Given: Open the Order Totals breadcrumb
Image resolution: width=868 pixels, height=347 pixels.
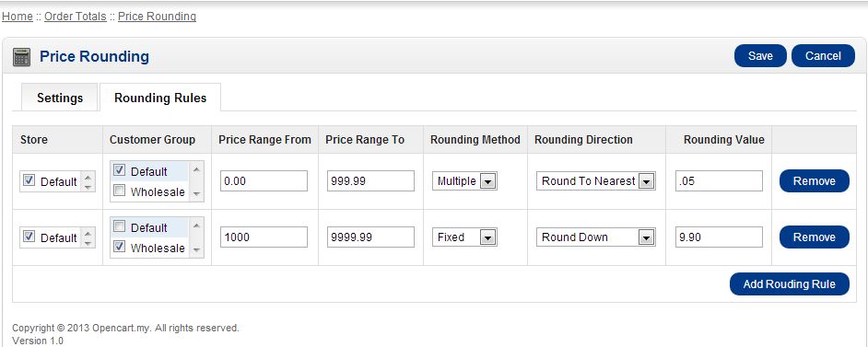Looking at the screenshot, I should coord(76,17).
